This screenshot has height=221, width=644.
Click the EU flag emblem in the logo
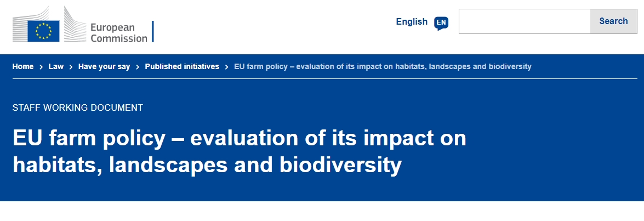click(43, 30)
